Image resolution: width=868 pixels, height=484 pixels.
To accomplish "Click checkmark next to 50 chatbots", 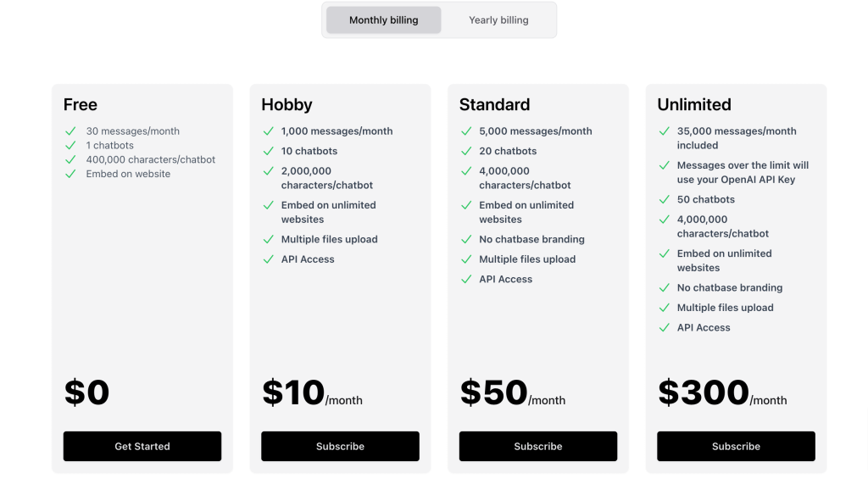I will [x=664, y=199].
